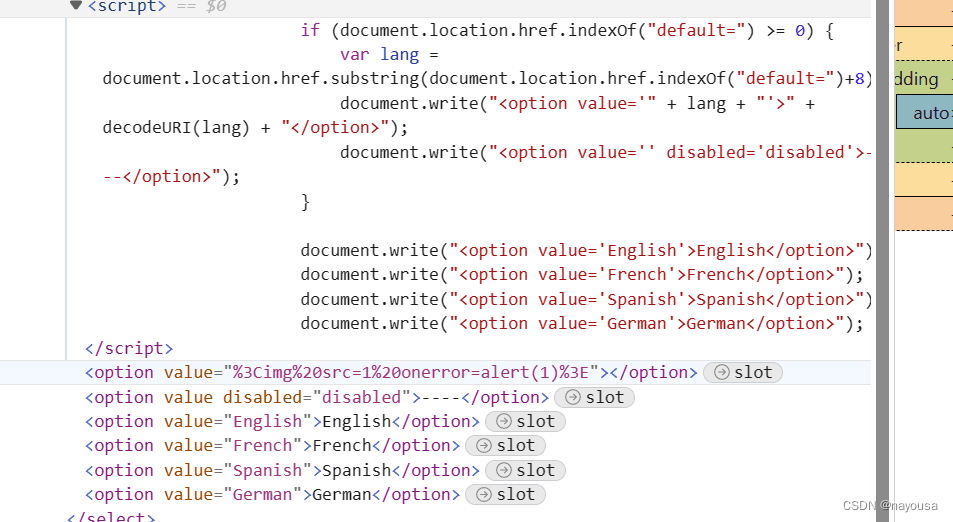Click the vertical scrollbar of Elements panel
Viewport: 953px width, 522px height.
click(882, 261)
